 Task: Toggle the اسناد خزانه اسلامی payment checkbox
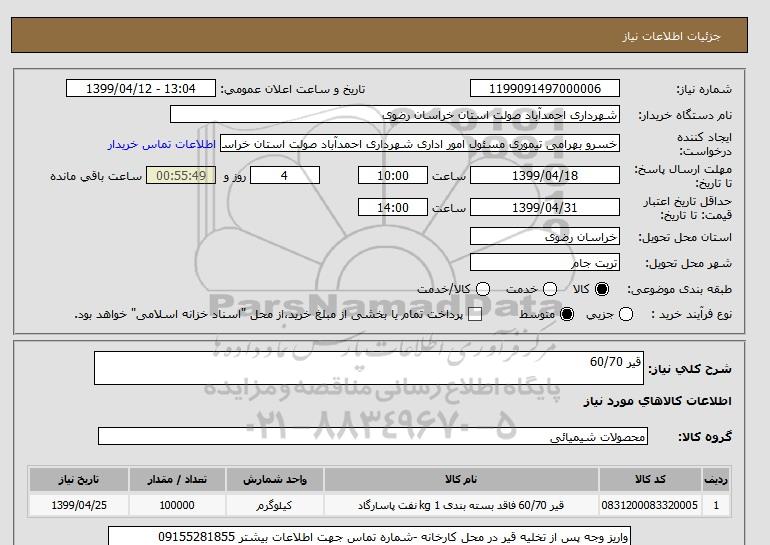pyautogui.click(x=475, y=315)
